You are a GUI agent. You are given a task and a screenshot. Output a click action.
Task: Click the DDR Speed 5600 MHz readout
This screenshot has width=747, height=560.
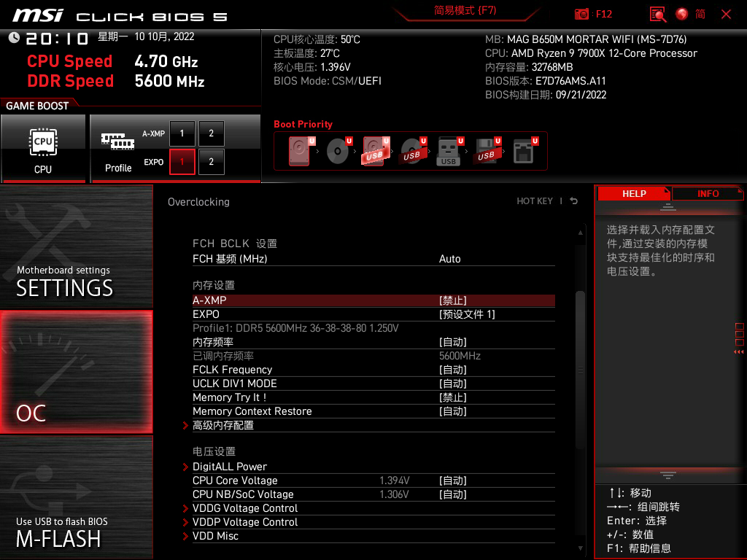[x=116, y=81]
